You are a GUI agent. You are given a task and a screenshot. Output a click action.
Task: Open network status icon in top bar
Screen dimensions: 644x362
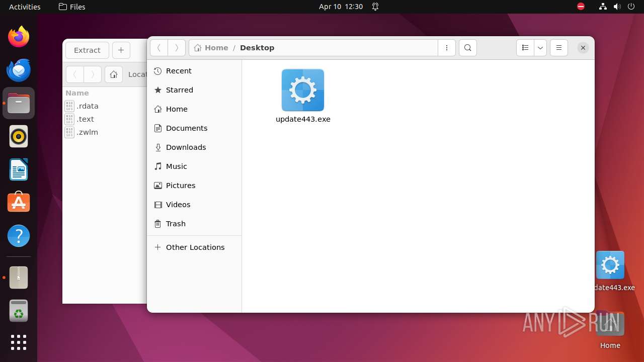(x=603, y=7)
